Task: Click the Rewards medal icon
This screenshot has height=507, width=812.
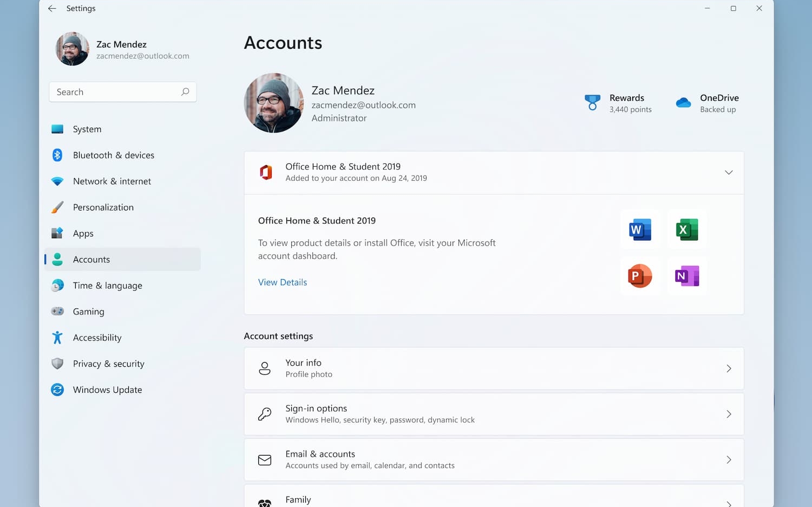Action: pos(592,102)
